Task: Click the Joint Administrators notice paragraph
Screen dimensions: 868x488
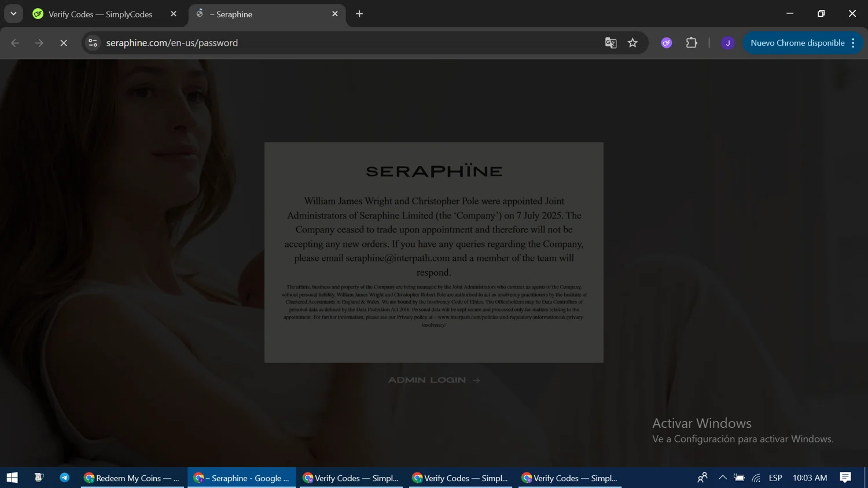Action: [434, 236]
